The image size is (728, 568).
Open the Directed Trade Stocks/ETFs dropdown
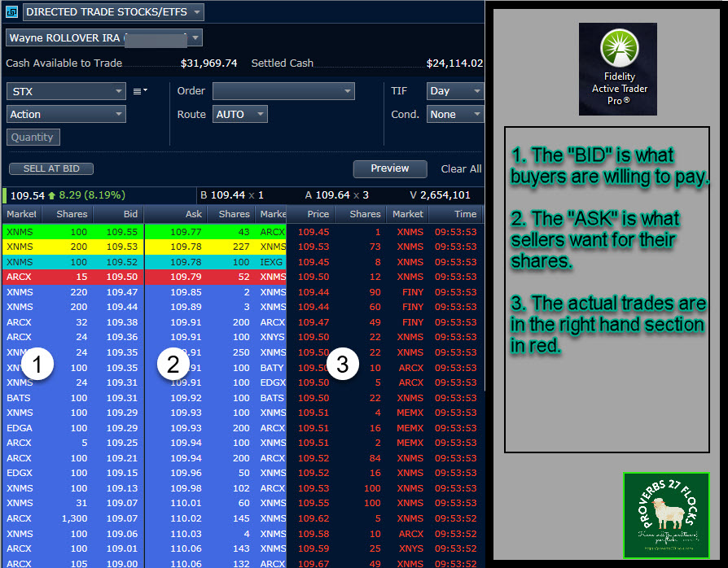(113, 12)
